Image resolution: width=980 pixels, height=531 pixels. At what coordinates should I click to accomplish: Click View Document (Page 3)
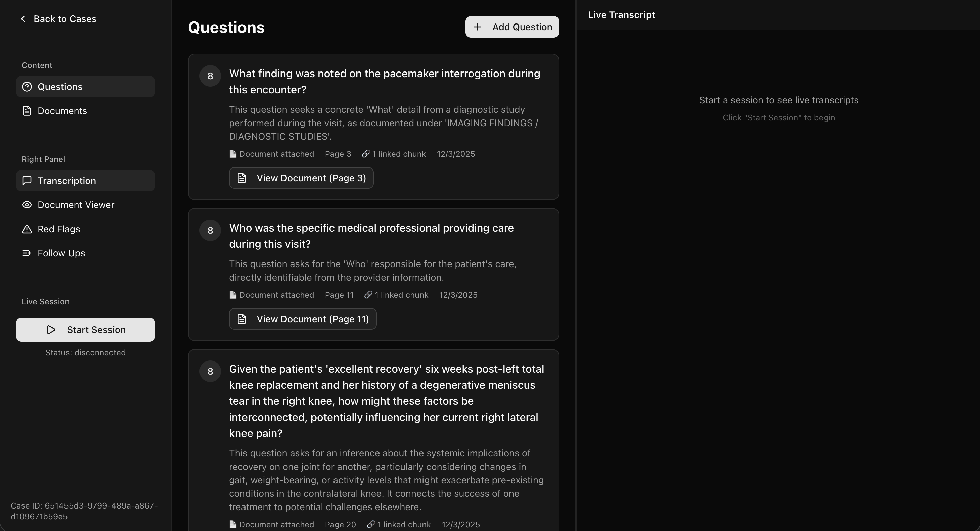coord(301,178)
